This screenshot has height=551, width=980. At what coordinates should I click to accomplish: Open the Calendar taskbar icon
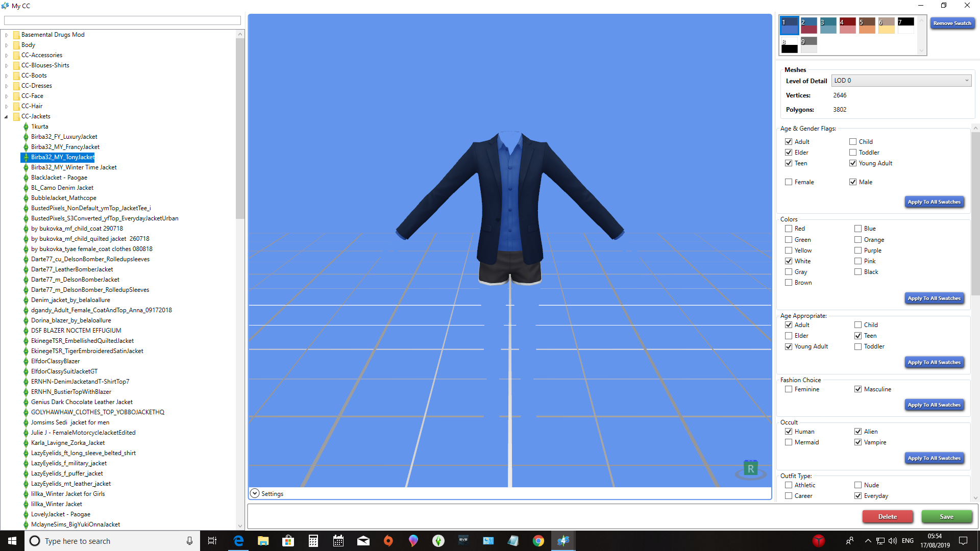point(338,541)
